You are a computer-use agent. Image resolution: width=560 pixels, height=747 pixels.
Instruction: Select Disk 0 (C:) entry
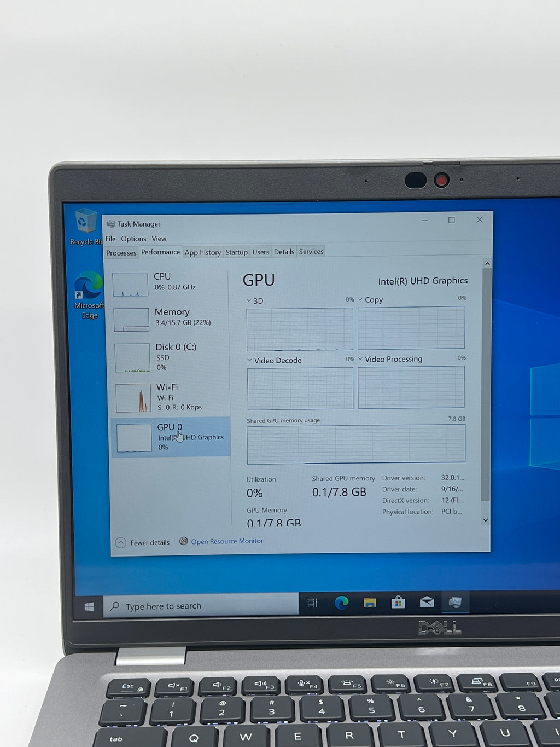pyautogui.click(x=171, y=357)
